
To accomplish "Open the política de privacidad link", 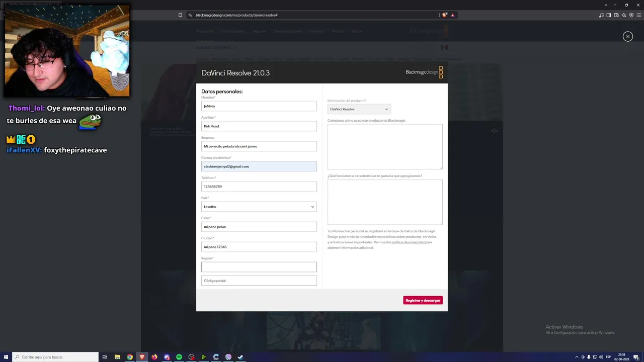I will pyautogui.click(x=408, y=242).
